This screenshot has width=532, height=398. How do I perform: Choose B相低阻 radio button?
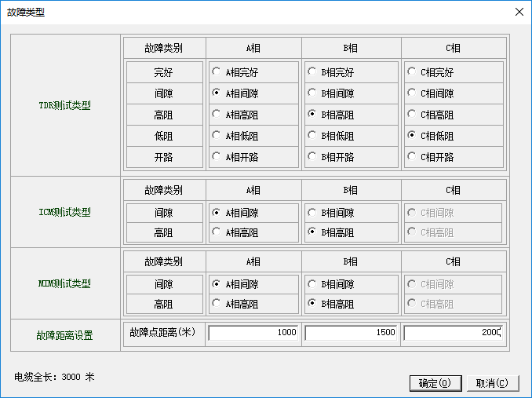(x=313, y=136)
